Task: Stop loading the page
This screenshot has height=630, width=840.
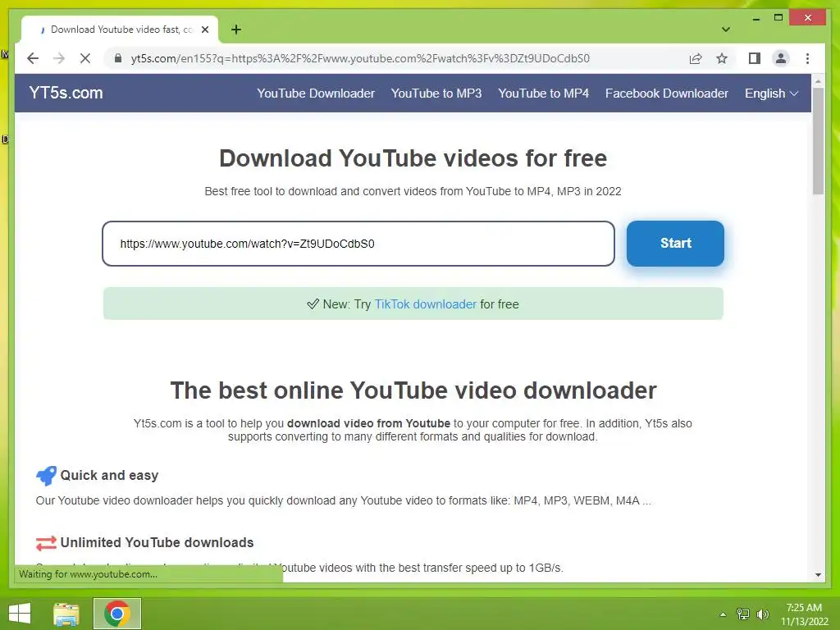Action: (x=85, y=58)
